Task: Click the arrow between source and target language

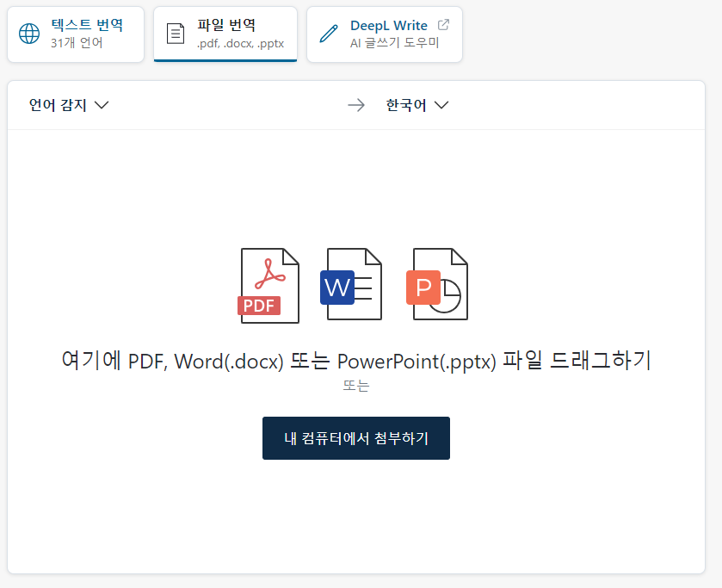Action: 356,106
